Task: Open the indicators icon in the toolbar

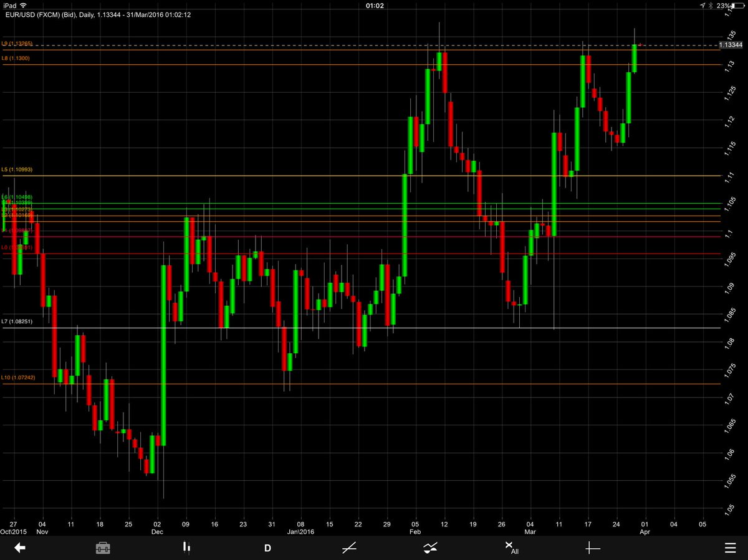Action: [430, 548]
